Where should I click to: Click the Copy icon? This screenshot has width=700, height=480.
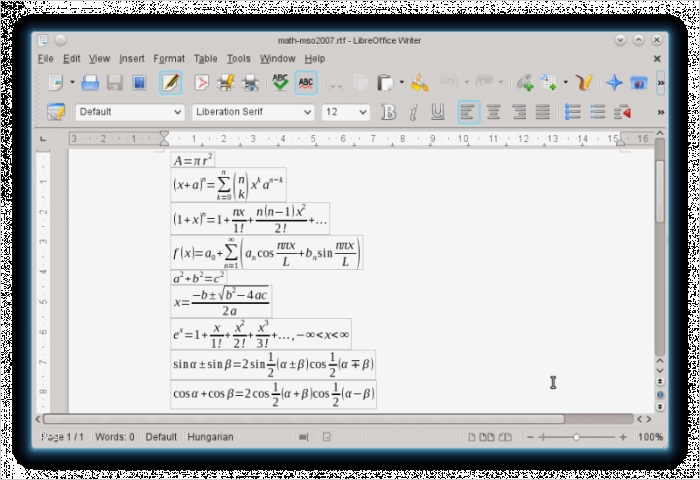tap(361, 83)
